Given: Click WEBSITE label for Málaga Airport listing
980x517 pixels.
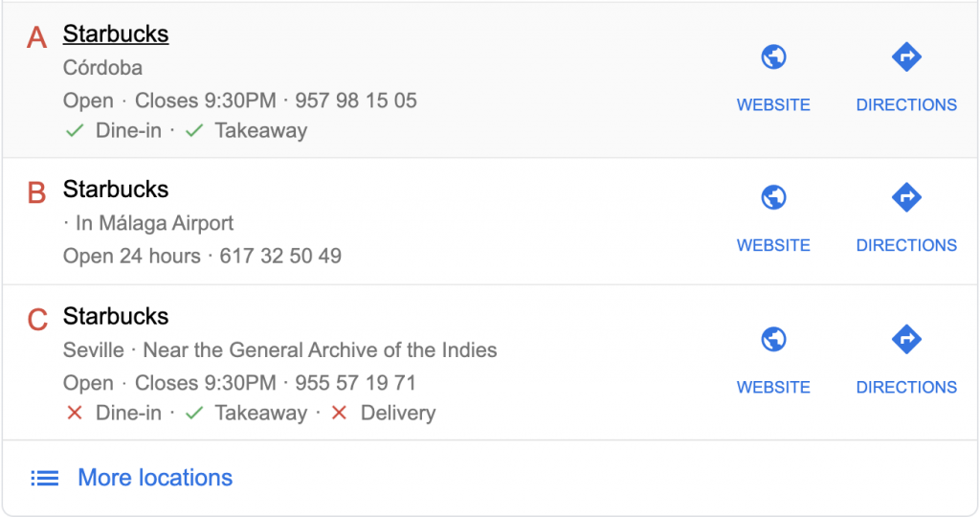Looking at the screenshot, I should (773, 245).
